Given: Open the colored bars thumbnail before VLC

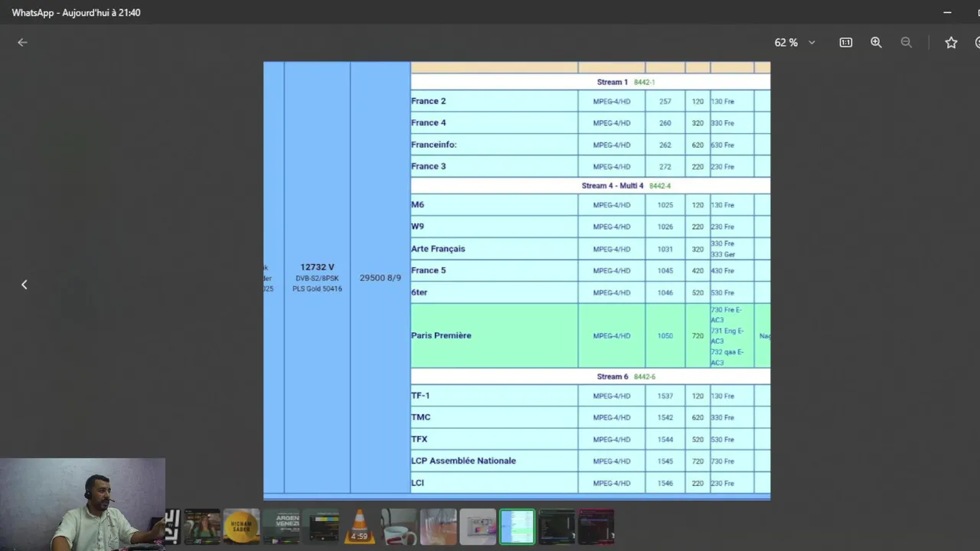Looking at the screenshot, I should click(320, 527).
